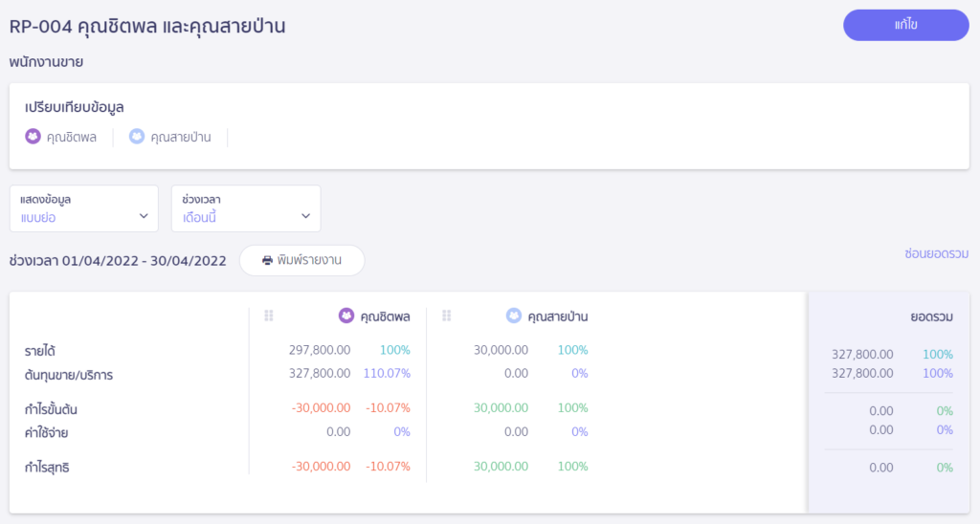Select the ค่าใช้จ่าย row label
Viewport: 980px width, 524px height.
pos(46,432)
